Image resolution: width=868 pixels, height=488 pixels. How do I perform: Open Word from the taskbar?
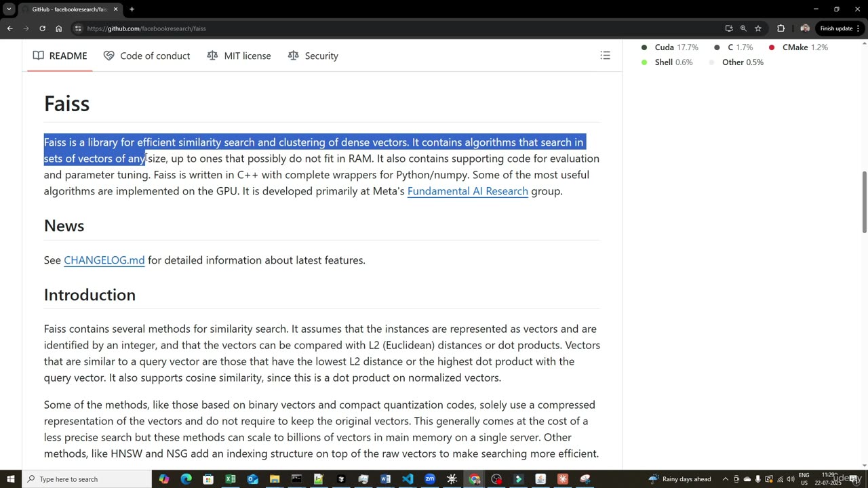coord(385,479)
